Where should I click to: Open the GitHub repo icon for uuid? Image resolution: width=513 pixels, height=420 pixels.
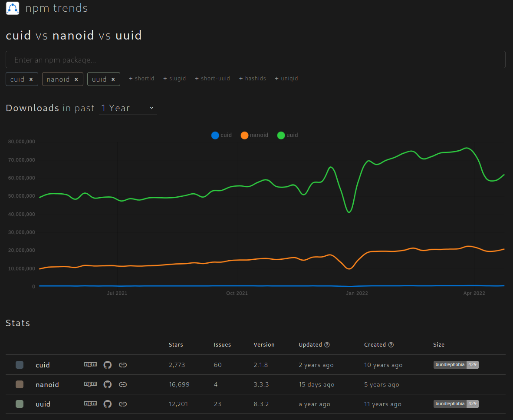click(107, 404)
